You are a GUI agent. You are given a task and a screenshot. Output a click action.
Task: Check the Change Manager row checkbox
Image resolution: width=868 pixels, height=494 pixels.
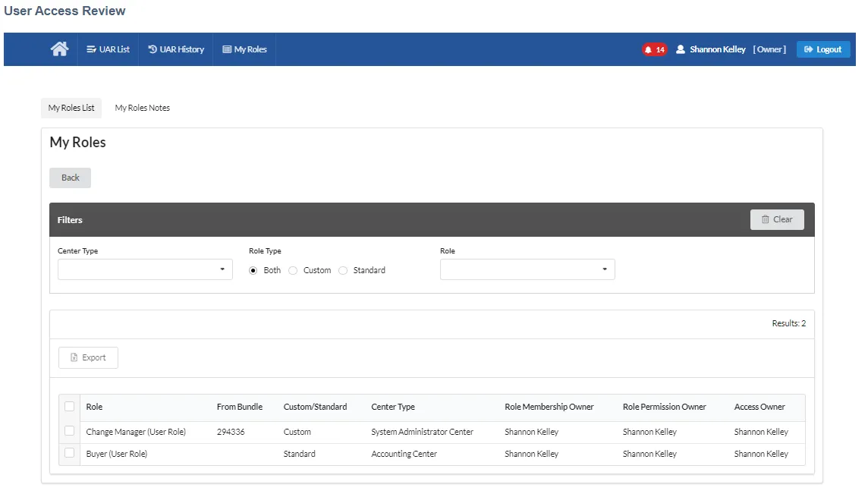[x=69, y=431]
